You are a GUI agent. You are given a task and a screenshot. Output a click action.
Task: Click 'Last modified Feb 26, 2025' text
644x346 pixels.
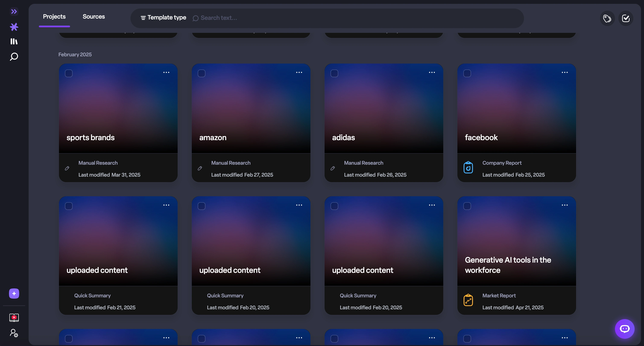pos(375,175)
